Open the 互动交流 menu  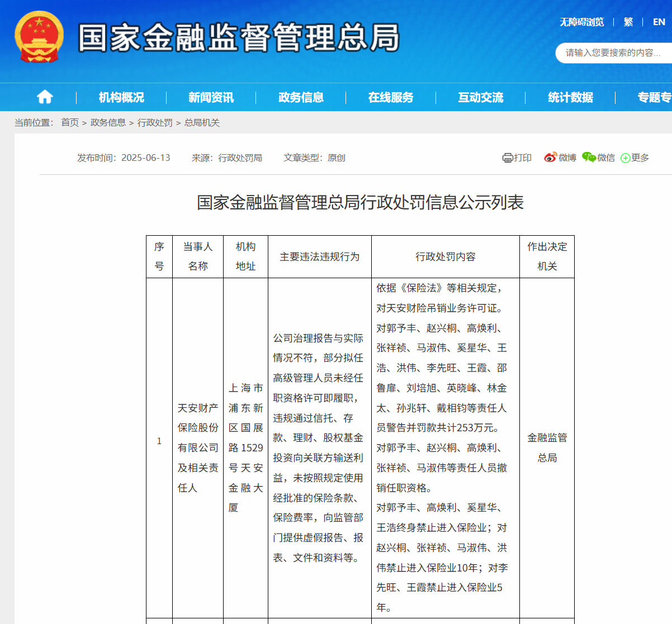(481, 97)
